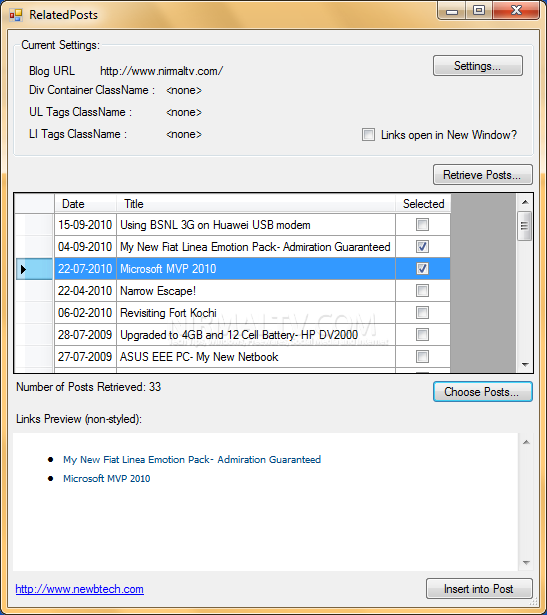The image size is (547, 615).
Task: Uncheck the Microsoft MVP 2010 checkbox
Action: tap(422, 269)
